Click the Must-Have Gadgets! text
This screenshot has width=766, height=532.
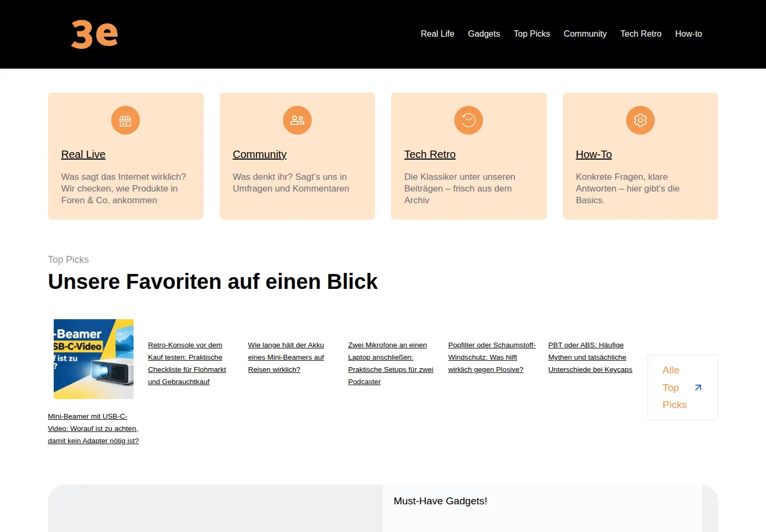coord(440,501)
